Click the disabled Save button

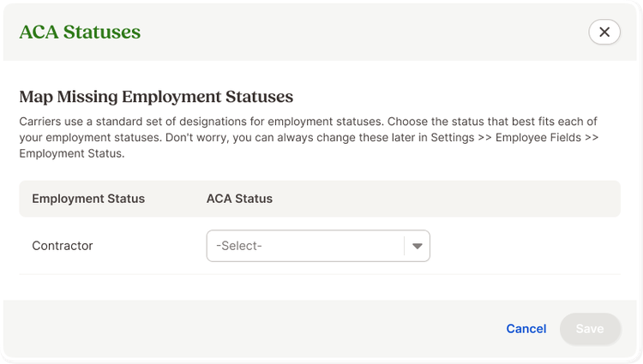tap(590, 329)
